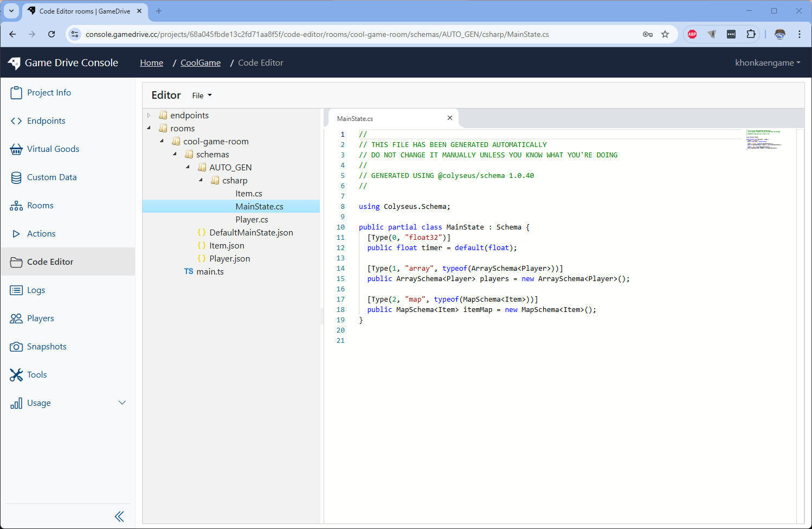
Task: Select the Tools wrench icon
Action: [x=17, y=374]
